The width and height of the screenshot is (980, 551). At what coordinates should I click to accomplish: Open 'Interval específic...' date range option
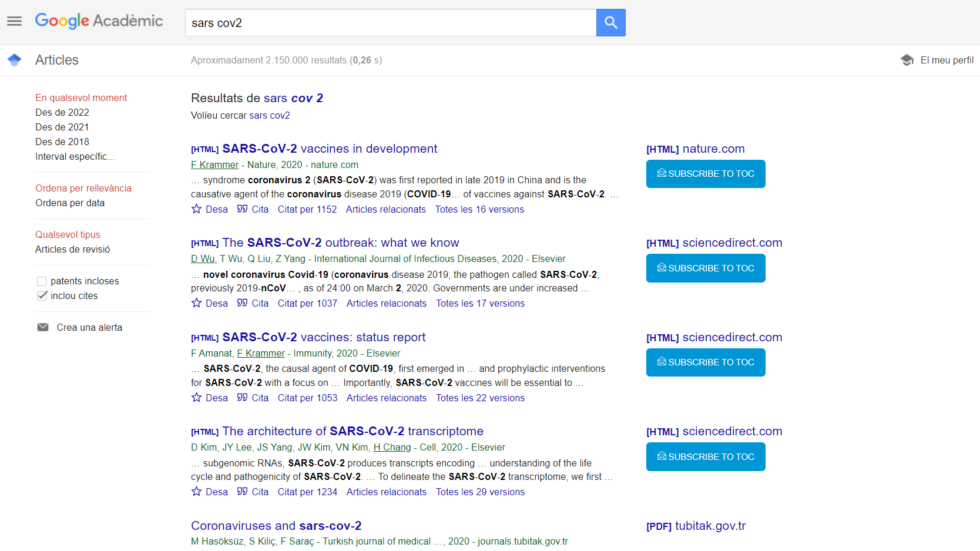point(75,156)
